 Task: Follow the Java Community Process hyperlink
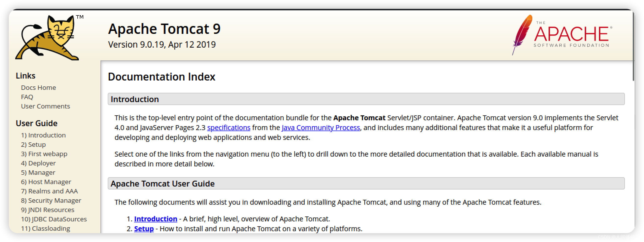321,128
